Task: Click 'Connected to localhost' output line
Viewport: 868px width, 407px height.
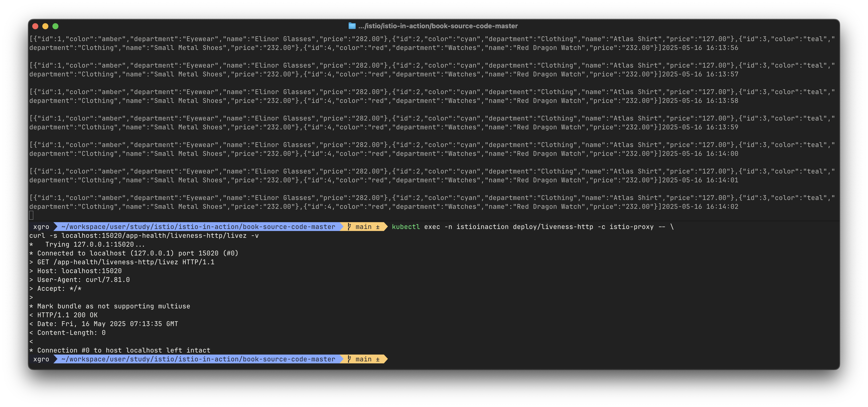Action: pos(134,253)
